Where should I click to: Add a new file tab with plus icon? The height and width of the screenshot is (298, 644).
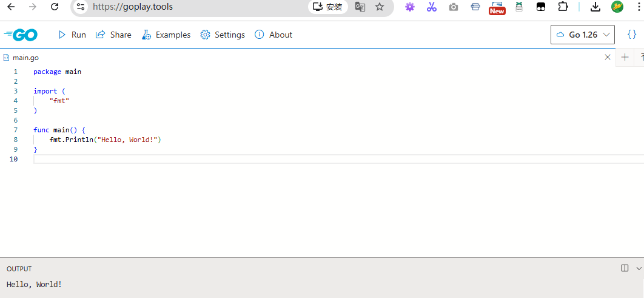[625, 57]
